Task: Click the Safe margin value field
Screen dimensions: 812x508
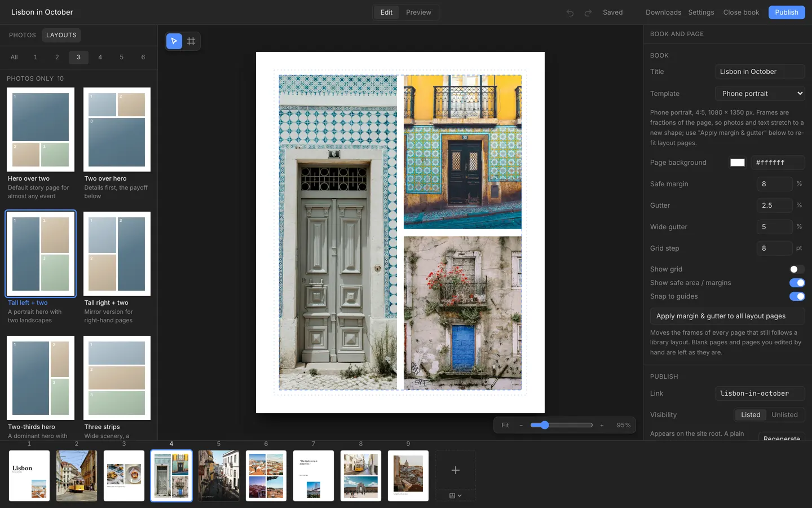Action: click(774, 184)
